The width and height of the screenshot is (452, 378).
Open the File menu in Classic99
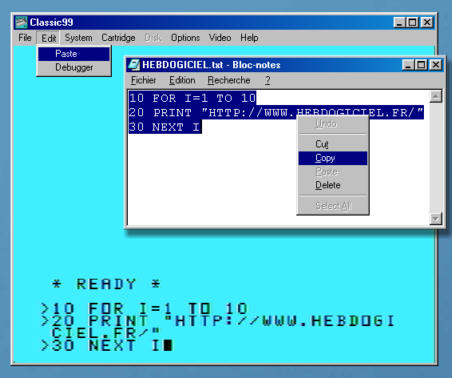(25, 38)
